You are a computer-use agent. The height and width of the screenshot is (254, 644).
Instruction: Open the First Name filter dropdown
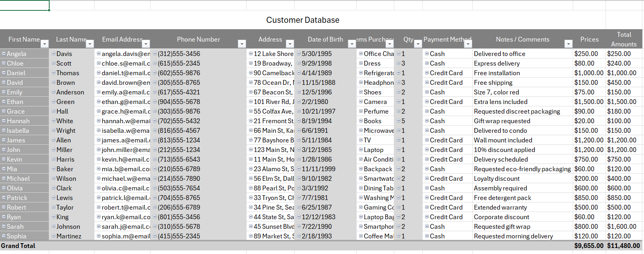(x=45, y=44)
